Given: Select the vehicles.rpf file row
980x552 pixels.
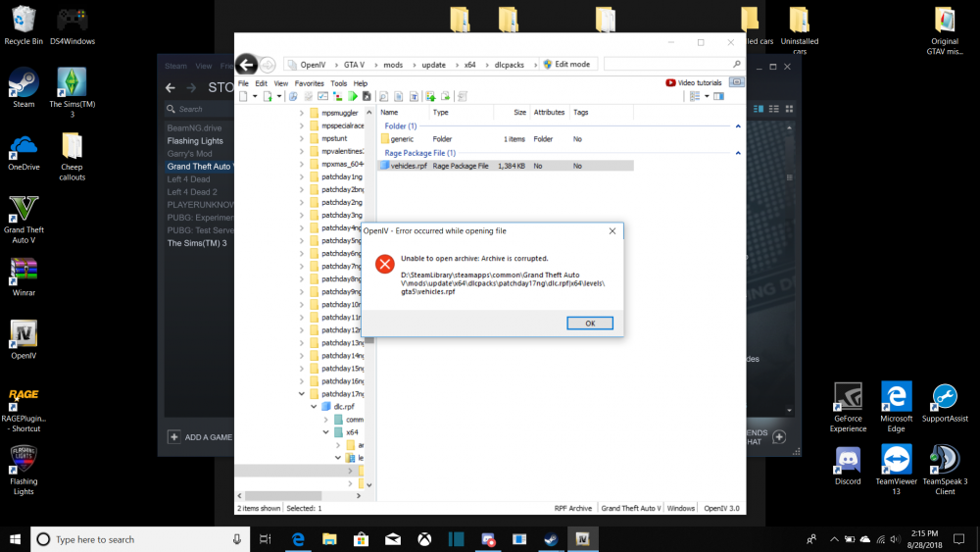Looking at the screenshot, I should tap(506, 166).
